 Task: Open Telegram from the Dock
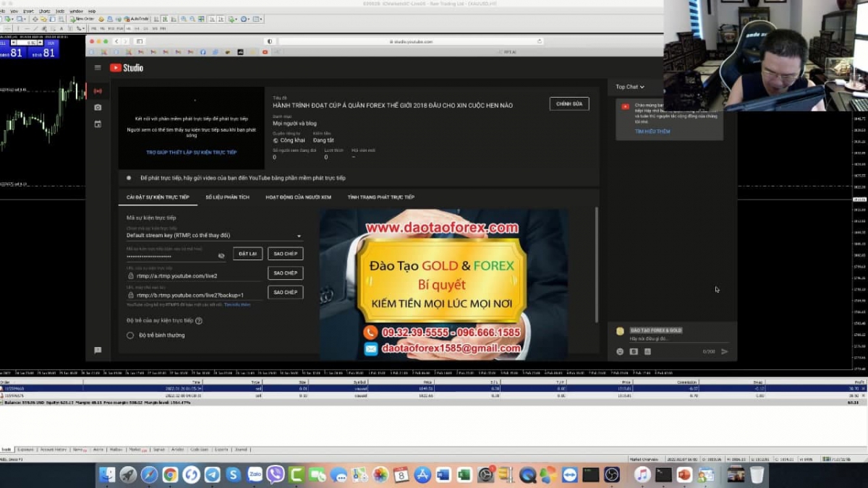coord(212,474)
